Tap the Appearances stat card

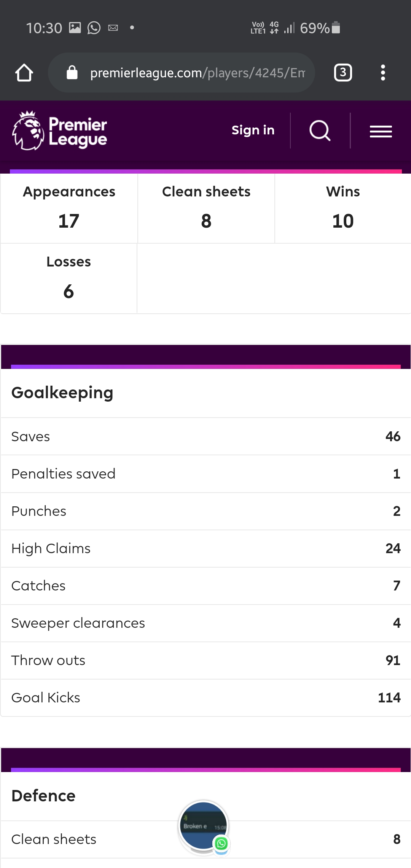[x=69, y=208]
